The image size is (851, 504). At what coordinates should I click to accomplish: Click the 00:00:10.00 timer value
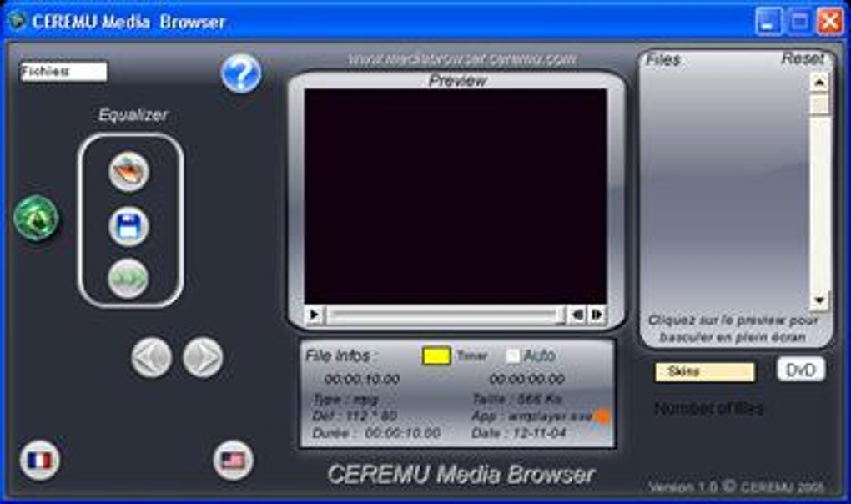click(362, 379)
